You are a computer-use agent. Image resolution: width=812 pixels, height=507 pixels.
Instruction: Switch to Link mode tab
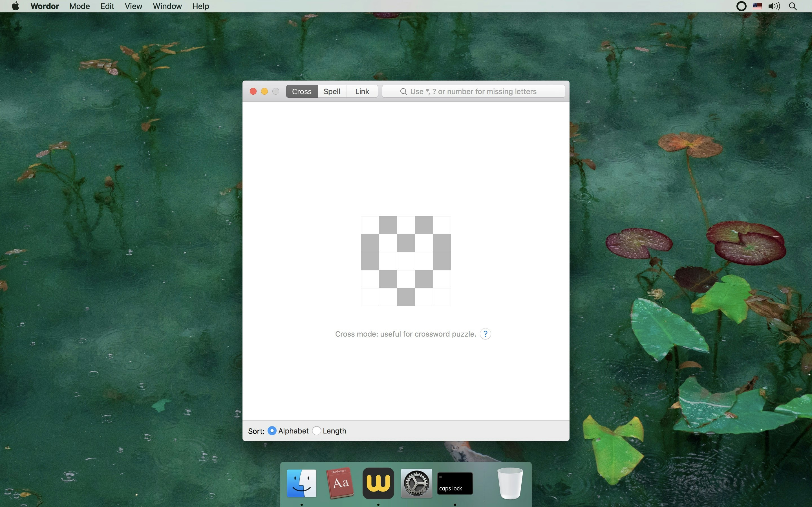[362, 92]
